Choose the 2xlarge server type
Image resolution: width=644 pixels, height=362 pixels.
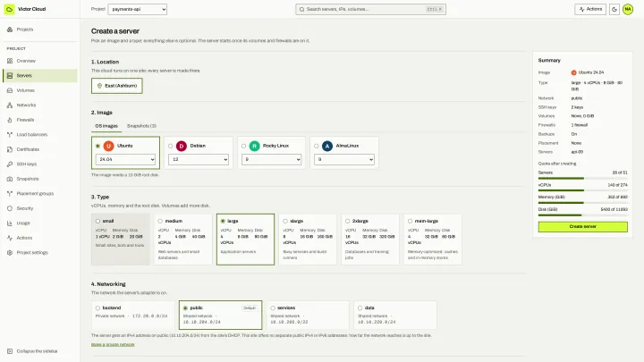tap(370, 240)
